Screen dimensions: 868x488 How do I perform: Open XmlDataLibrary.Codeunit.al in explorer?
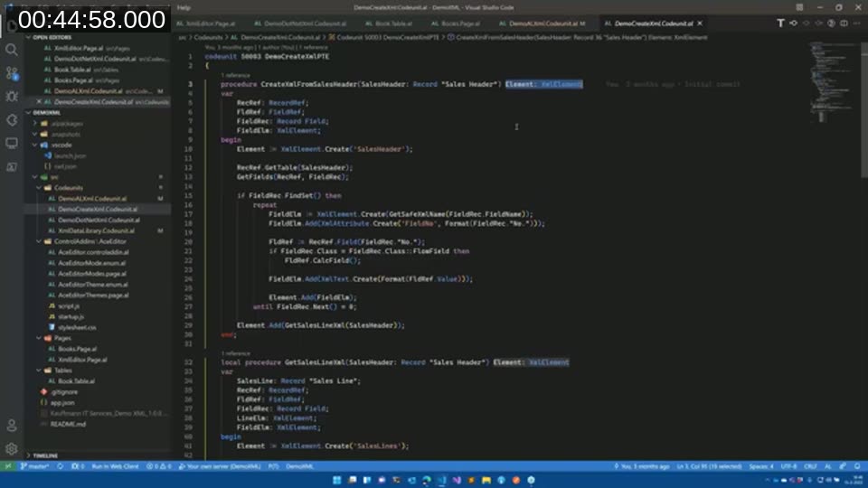pos(96,230)
